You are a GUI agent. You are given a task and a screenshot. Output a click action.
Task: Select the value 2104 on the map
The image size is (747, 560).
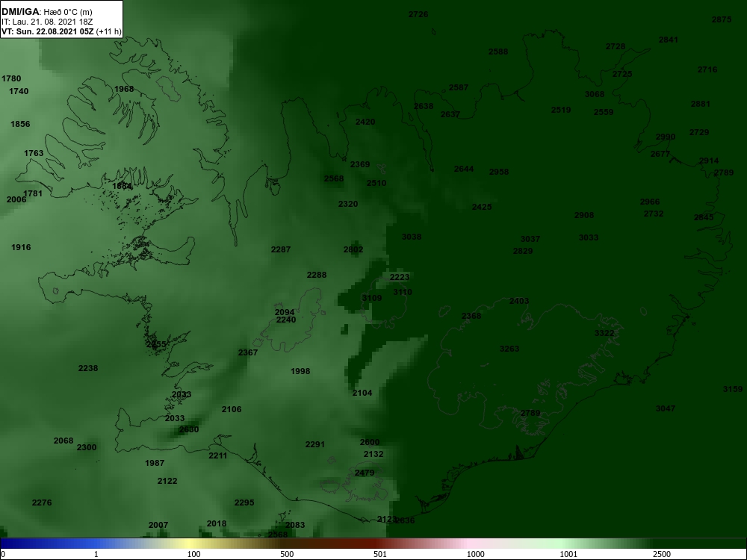[x=362, y=393]
